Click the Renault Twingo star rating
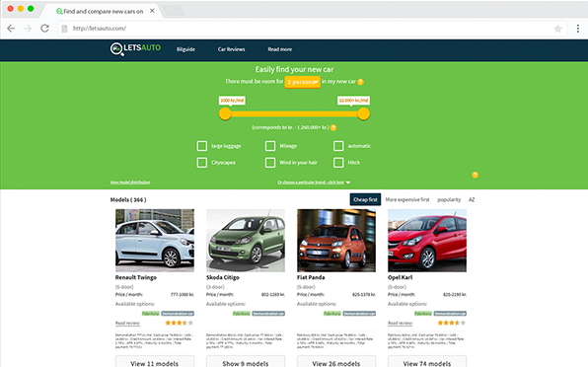Screen dimensions: 588x367 click(180, 323)
